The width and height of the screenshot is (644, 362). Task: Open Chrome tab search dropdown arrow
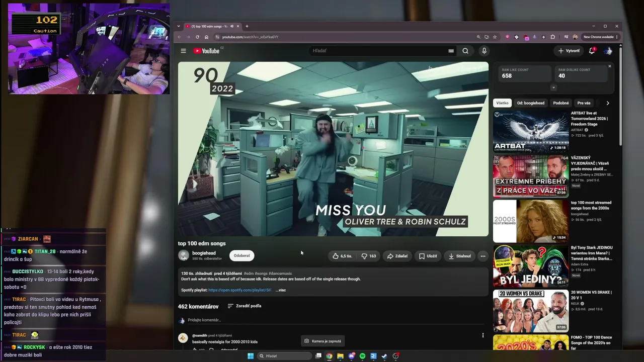(x=179, y=26)
